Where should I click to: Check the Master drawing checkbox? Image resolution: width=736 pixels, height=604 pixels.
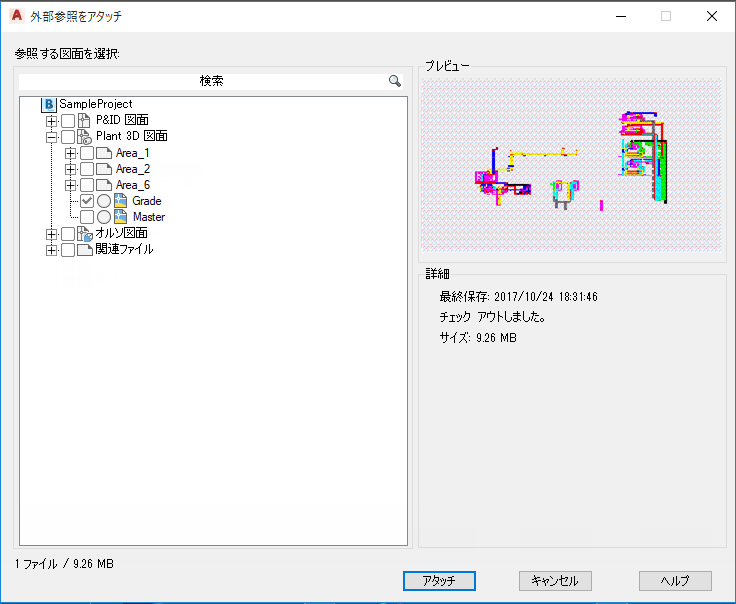87,217
